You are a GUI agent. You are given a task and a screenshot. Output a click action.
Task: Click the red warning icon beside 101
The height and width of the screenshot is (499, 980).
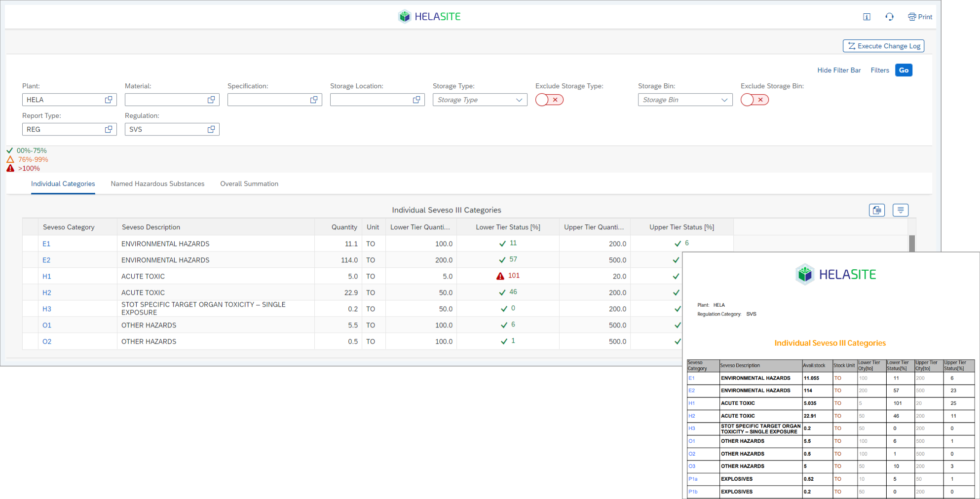[x=500, y=276]
